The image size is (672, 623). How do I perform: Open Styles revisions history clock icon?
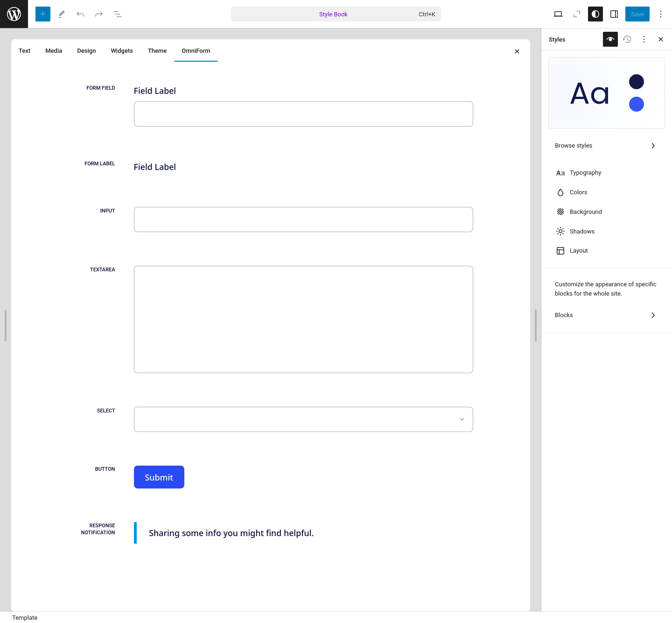tap(627, 39)
